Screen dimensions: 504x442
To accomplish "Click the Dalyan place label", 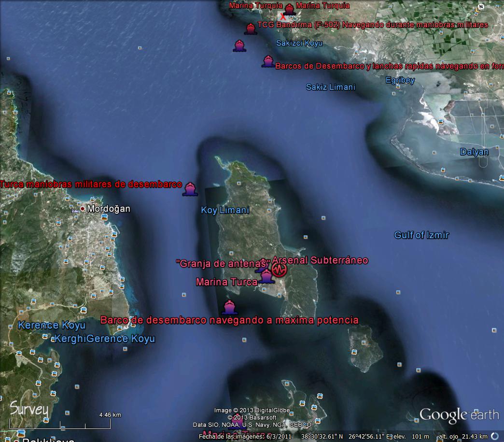I will click(474, 152).
